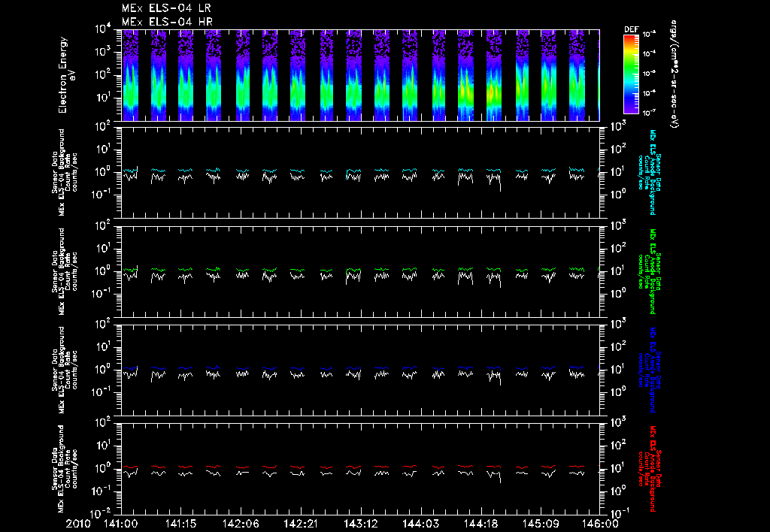770x532 pixels.
Task: Click the "145:09" time axis label
Action: pyautogui.click(x=541, y=524)
